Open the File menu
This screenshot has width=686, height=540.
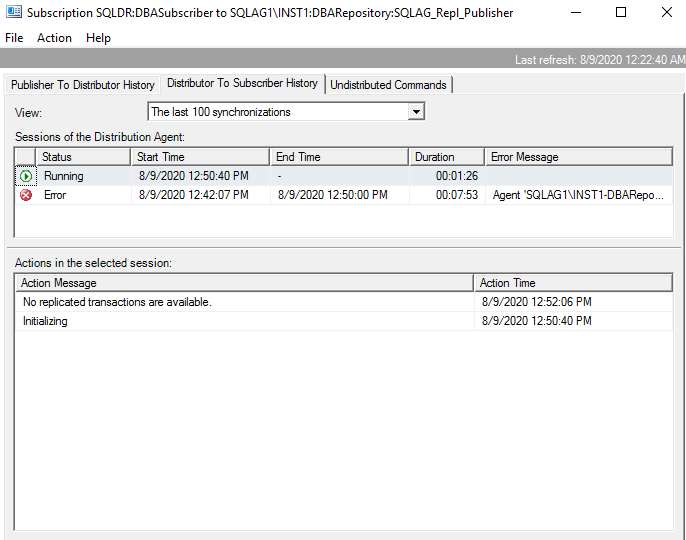(14, 38)
